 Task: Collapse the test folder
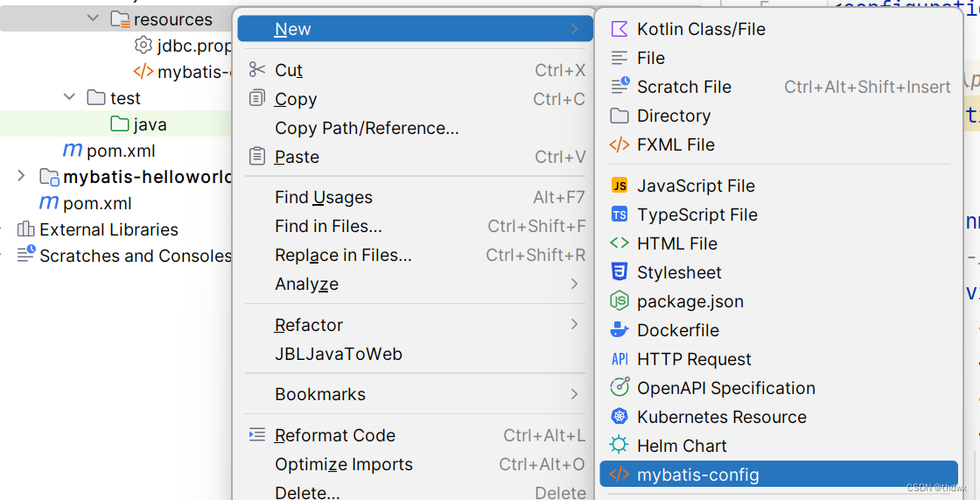(70, 97)
